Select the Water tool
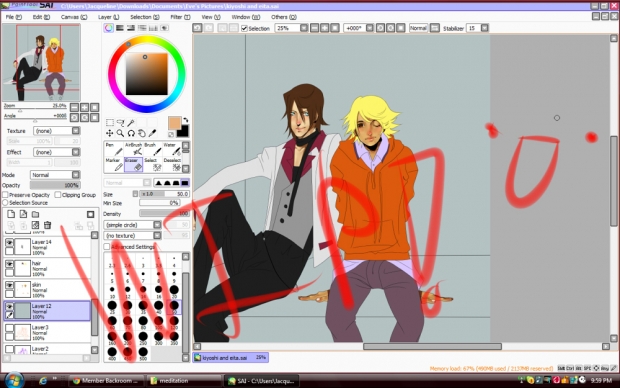This screenshot has width=620, height=388. 172,149
